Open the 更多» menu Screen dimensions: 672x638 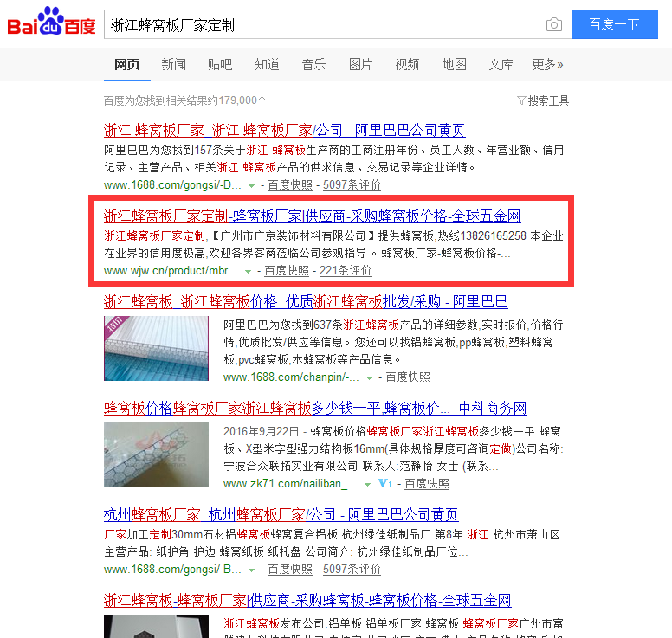pyautogui.click(x=547, y=64)
